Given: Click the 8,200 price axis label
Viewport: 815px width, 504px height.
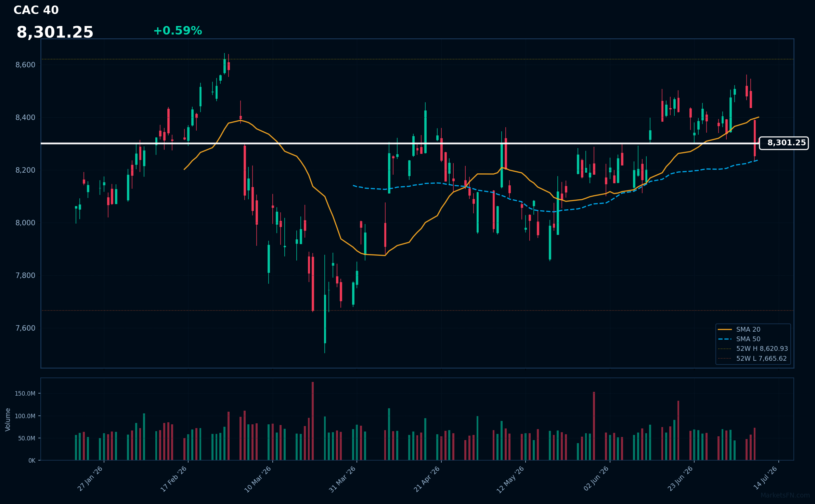Looking at the screenshot, I should point(25,170).
